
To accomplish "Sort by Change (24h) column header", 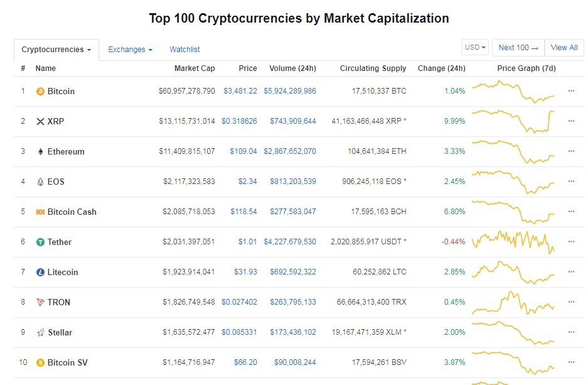I will pos(441,68).
